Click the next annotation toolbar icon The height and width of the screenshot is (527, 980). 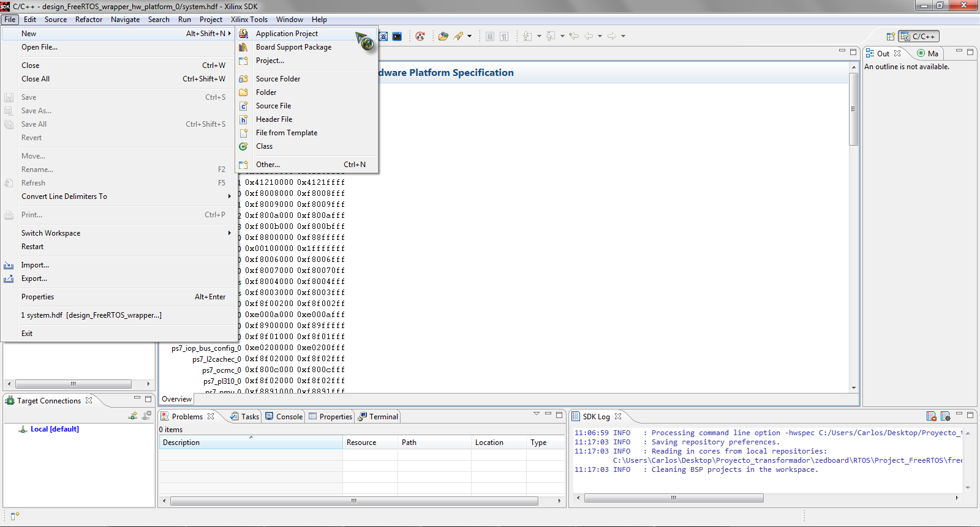pos(527,36)
